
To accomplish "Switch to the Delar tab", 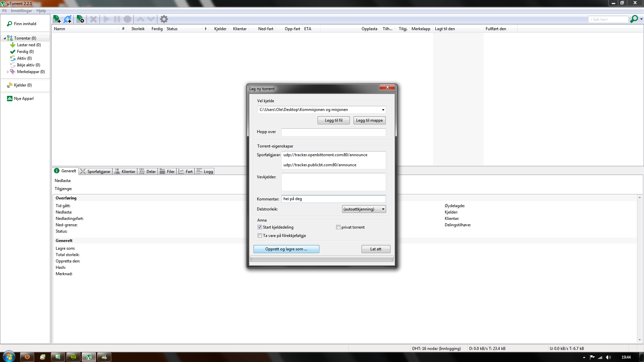I will (148, 171).
